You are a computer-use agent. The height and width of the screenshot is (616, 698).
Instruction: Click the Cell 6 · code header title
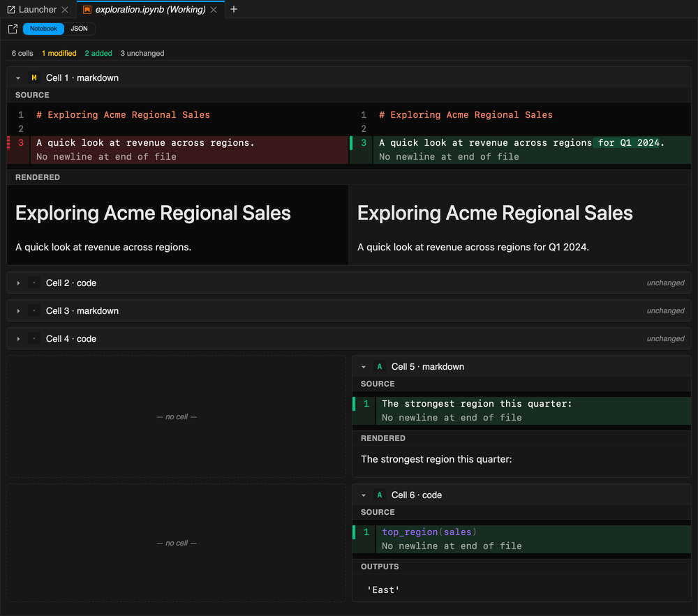pos(417,495)
